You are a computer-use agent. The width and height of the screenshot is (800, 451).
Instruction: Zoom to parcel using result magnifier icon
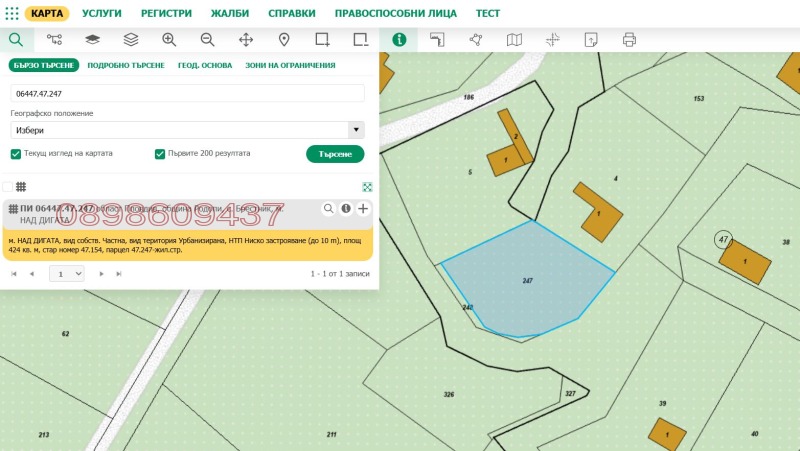tap(328, 209)
